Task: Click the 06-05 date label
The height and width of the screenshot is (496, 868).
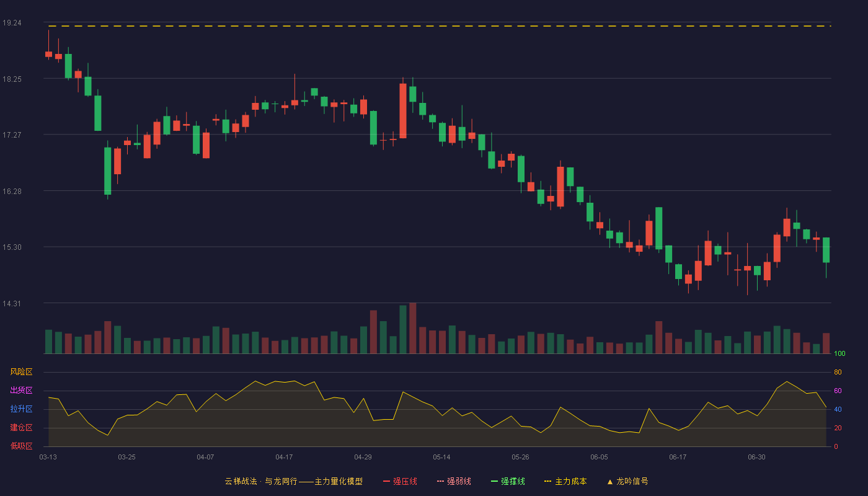Action: pyautogui.click(x=599, y=457)
